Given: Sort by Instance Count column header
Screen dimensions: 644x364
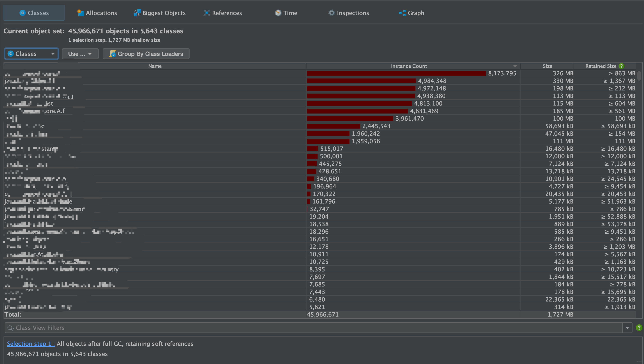Looking at the screenshot, I should pyautogui.click(x=409, y=66).
